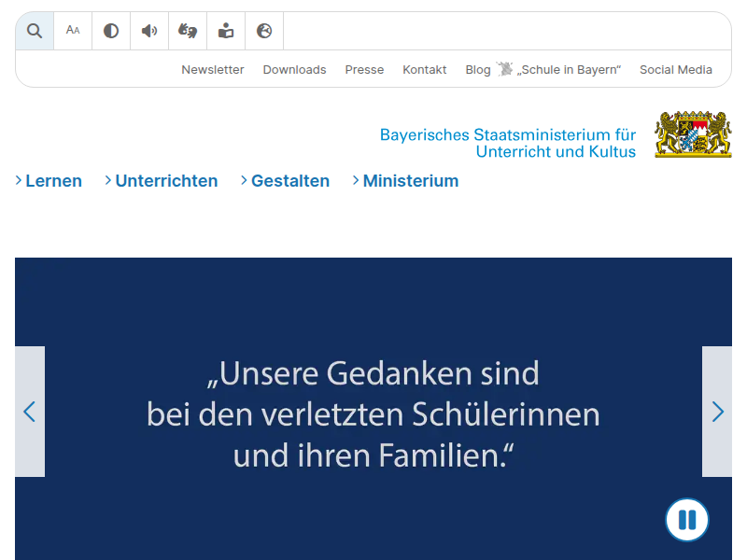Open the Newsletter link
Image resolution: width=747 pixels, height=560 pixels.
(x=213, y=69)
